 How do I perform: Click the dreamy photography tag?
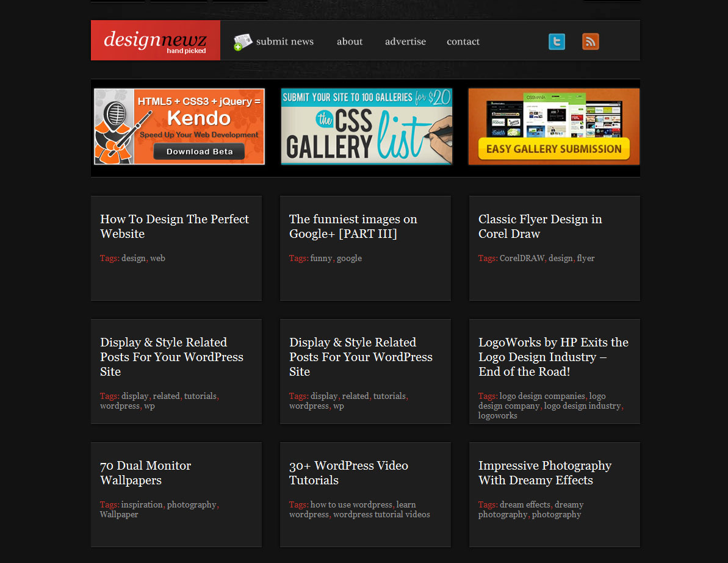point(531,509)
